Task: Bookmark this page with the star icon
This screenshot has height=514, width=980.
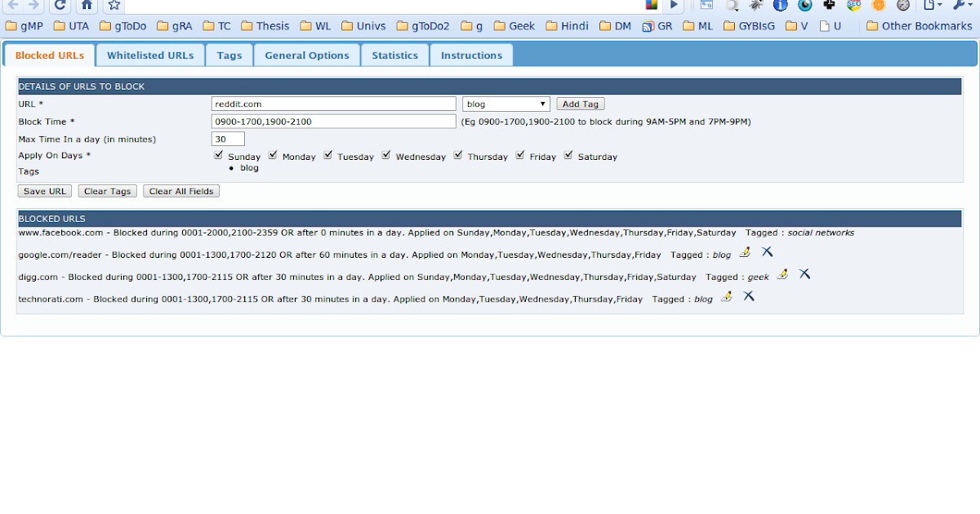Action: [x=114, y=5]
